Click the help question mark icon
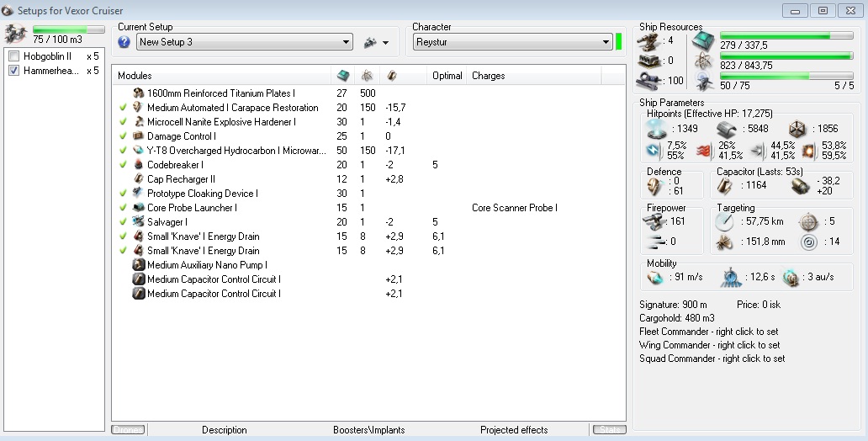The height and width of the screenshot is (441, 868). click(124, 42)
